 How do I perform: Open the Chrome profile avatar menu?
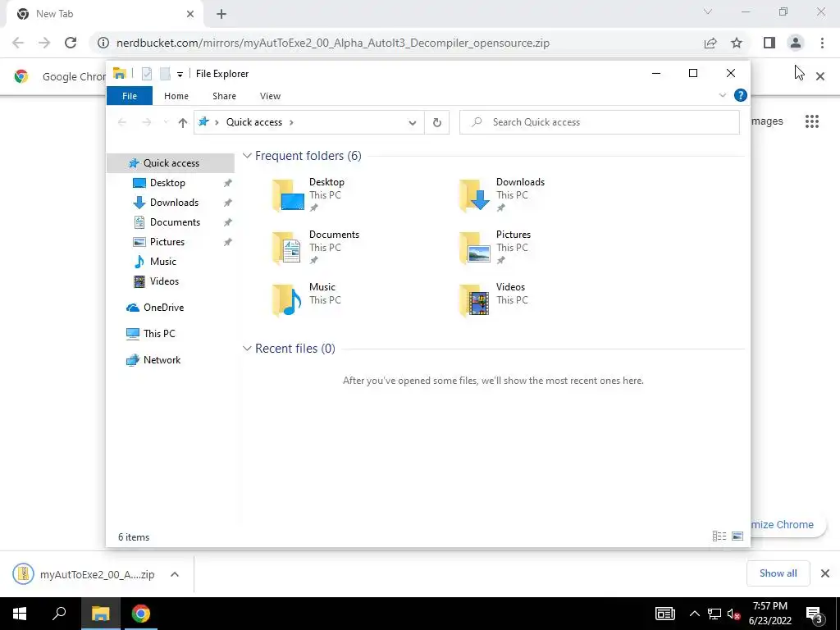pos(796,43)
